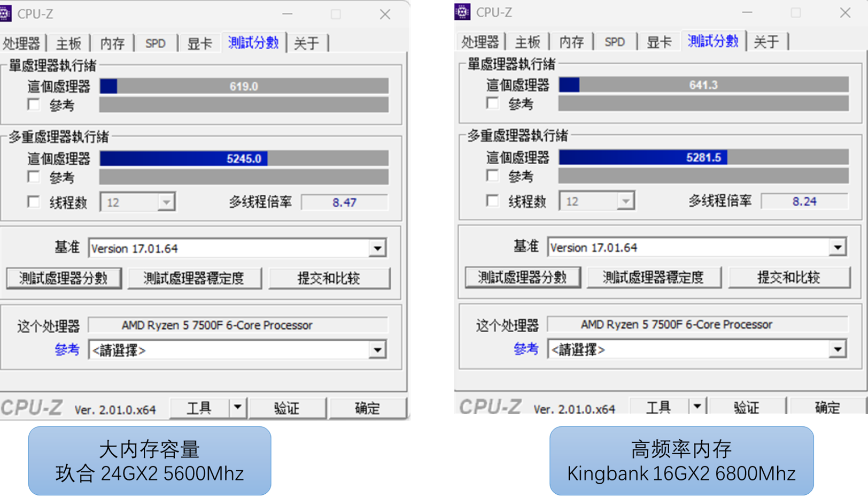
Task: Click Ver. 2.01.0.x64 text in left window
Action: click(x=115, y=410)
